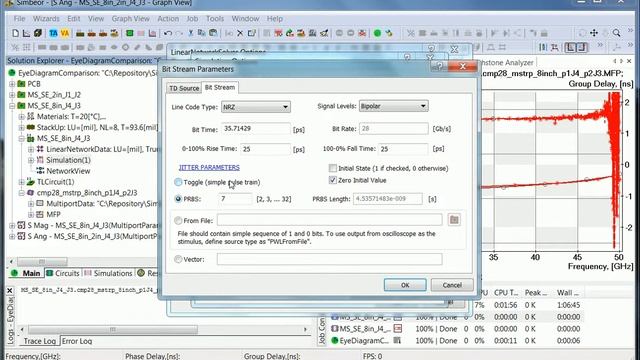
Task: Click the Undo arrow icon
Action: point(168,33)
